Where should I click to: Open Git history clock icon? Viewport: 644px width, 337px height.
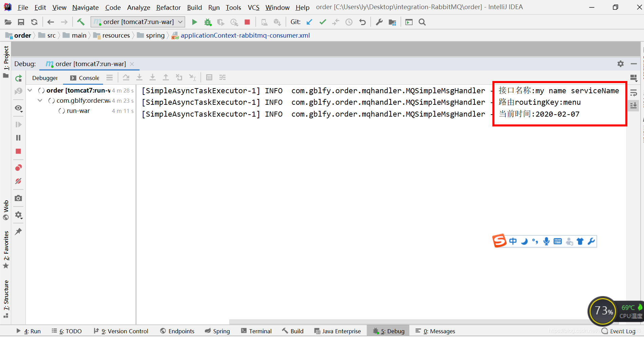pos(349,22)
